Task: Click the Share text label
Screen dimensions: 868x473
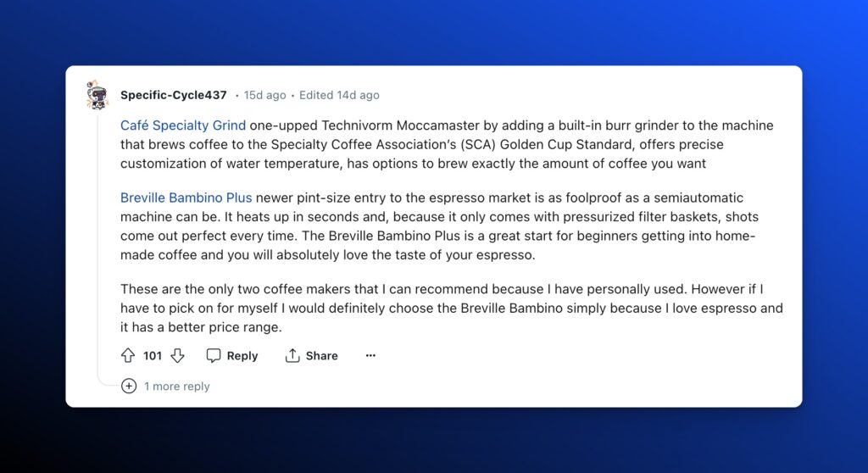Action: (x=321, y=356)
